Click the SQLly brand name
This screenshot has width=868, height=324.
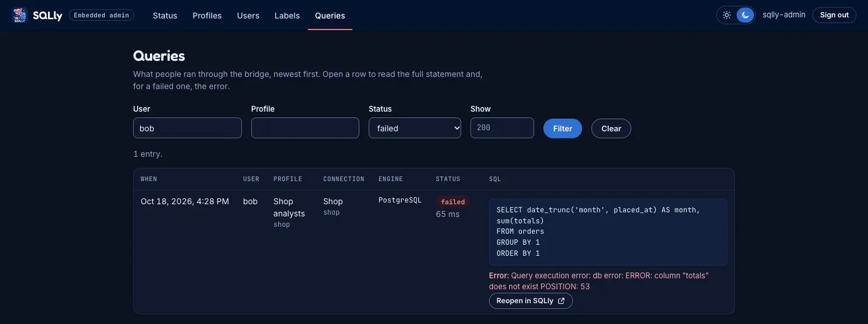(47, 16)
